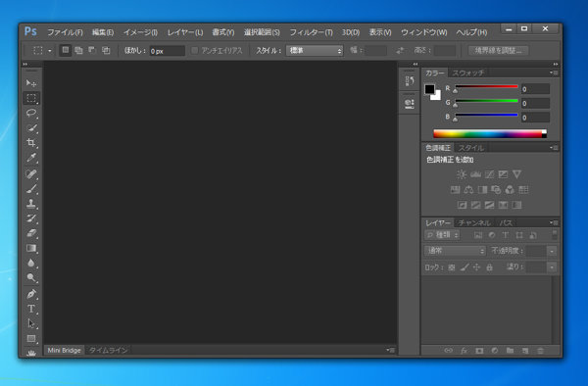
Task: Open the Style dropdown in options bar
Action: click(315, 51)
